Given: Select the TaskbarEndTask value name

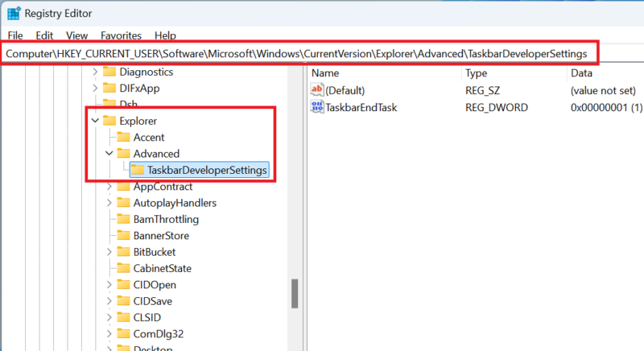Looking at the screenshot, I should (x=361, y=108).
